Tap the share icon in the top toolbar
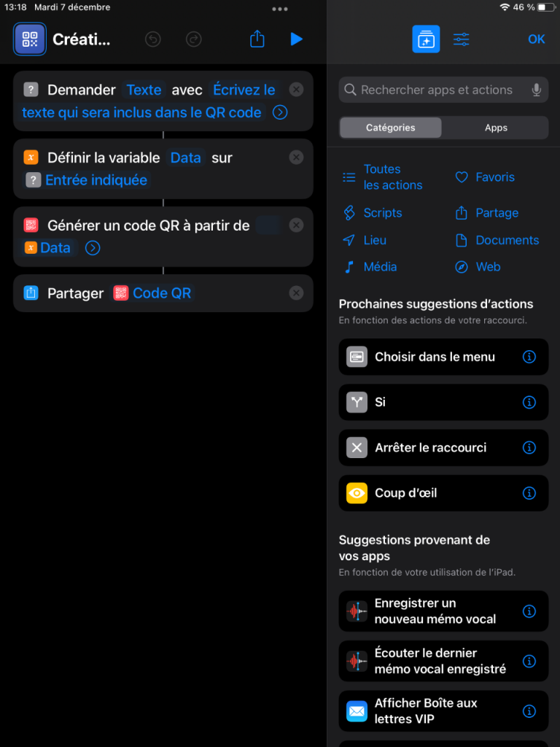Screen dimensions: 560x747 click(257, 39)
